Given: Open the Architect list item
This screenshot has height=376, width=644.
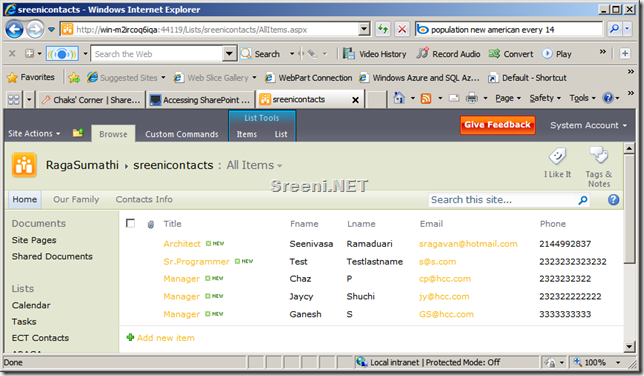Looking at the screenshot, I should (x=182, y=244).
